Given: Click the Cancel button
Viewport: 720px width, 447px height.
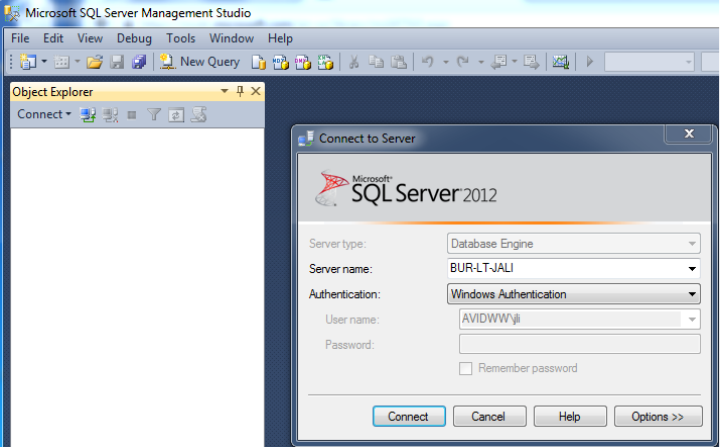Looking at the screenshot, I should tap(489, 416).
